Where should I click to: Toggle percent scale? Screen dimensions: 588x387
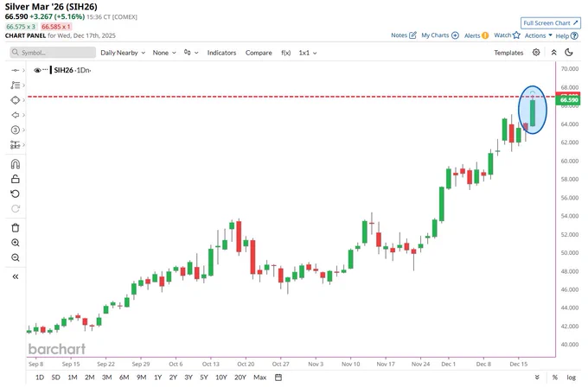click(554, 377)
